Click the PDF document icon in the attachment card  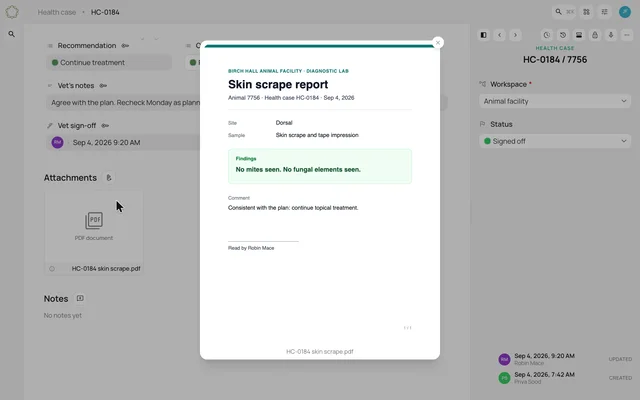(x=94, y=220)
